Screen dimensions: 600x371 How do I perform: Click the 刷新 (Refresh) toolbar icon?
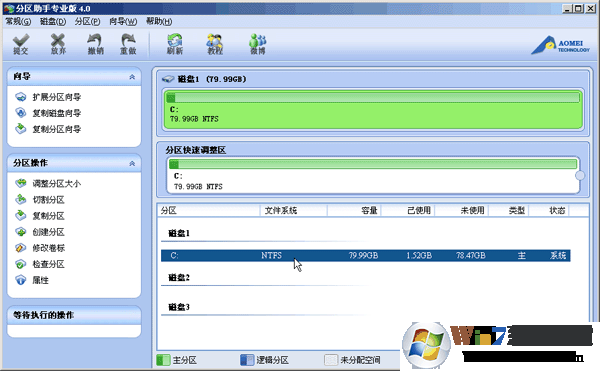click(174, 44)
